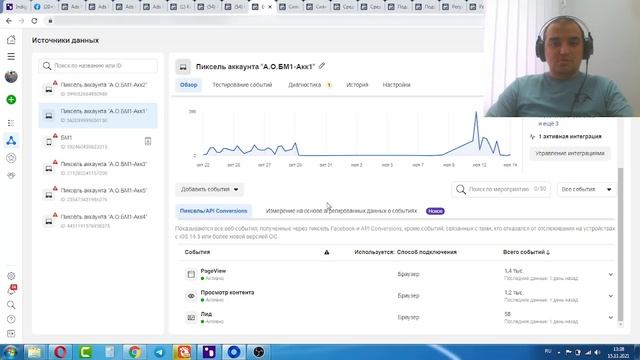Open the hamburger menu in sidebar
The width and height of the screenshot is (640, 360).
pyautogui.click(x=11, y=56)
